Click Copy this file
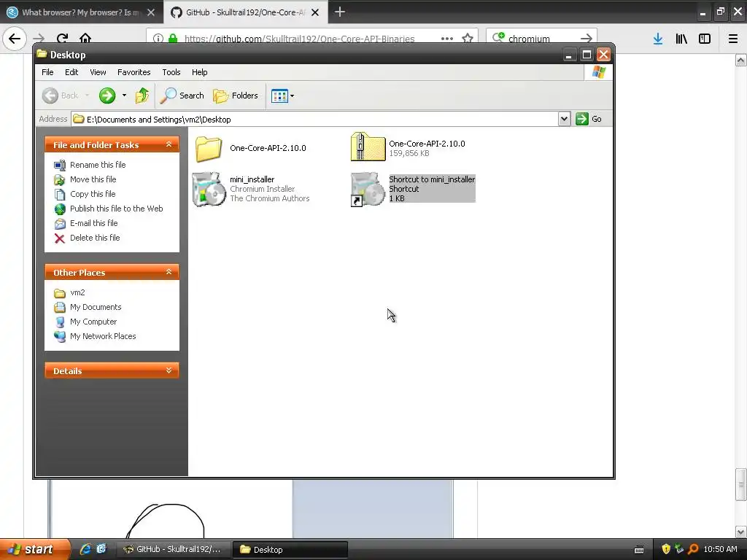The height and width of the screenshot is (560, 747). pos(93,194)
